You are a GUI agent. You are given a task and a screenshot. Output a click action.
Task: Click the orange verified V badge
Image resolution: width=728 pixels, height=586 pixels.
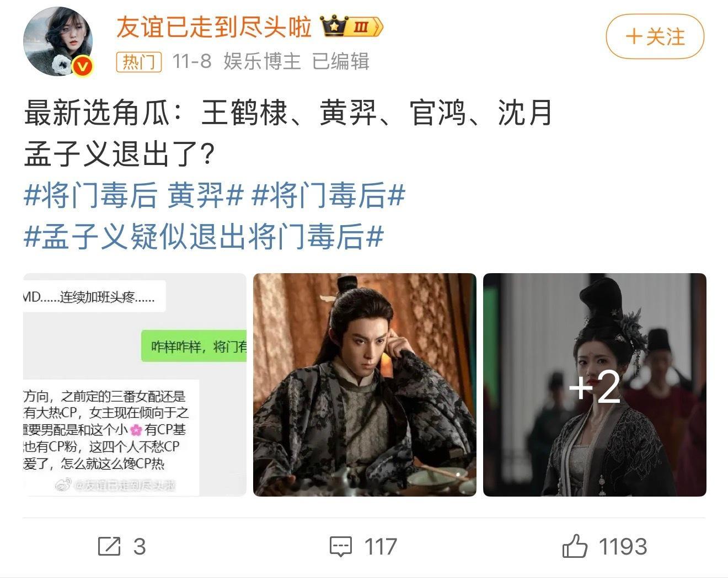pyautogui.click(x=83, y=67)
